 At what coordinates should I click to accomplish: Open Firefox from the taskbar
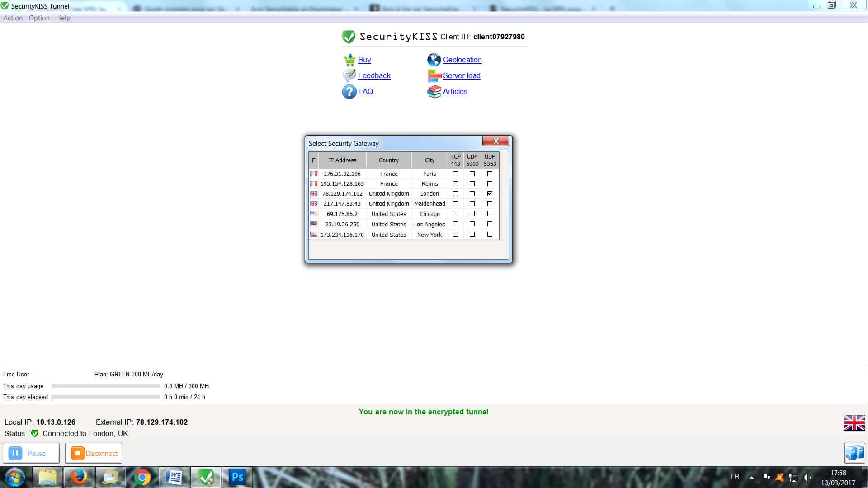79,477
